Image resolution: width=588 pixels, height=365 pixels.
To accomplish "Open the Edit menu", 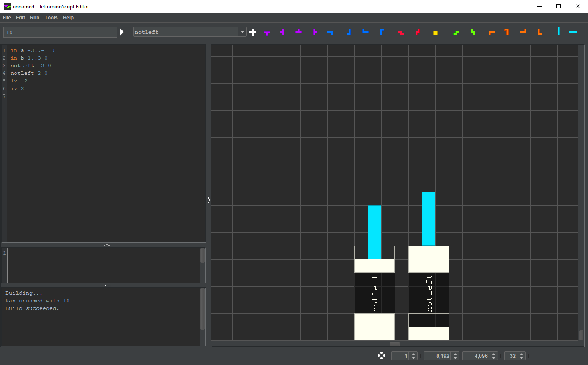I will click(x=20, y=18).
